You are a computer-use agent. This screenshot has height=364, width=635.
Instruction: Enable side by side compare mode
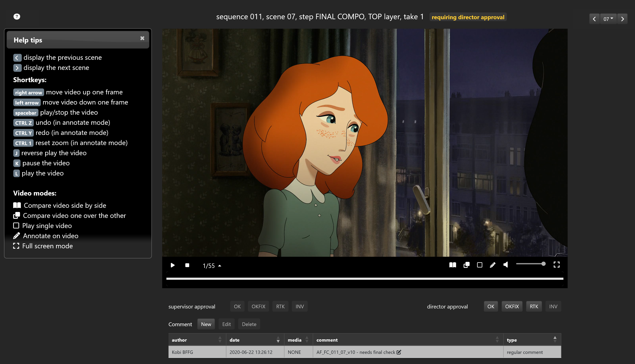tap(453, 265)
